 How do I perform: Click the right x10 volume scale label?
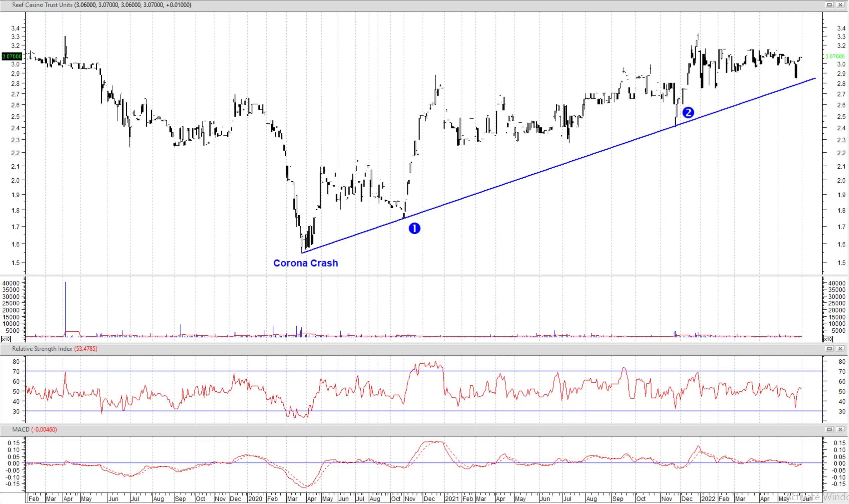coord(827,339)
